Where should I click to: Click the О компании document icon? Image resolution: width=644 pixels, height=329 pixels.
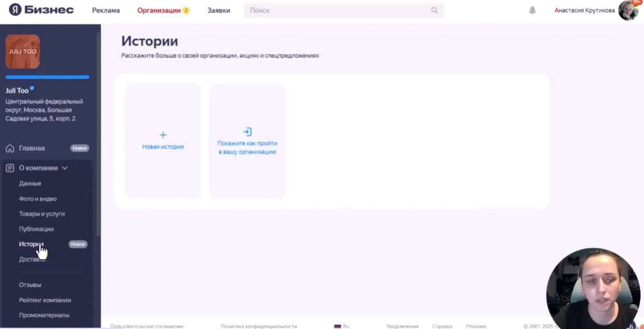[x=10, y=168]
